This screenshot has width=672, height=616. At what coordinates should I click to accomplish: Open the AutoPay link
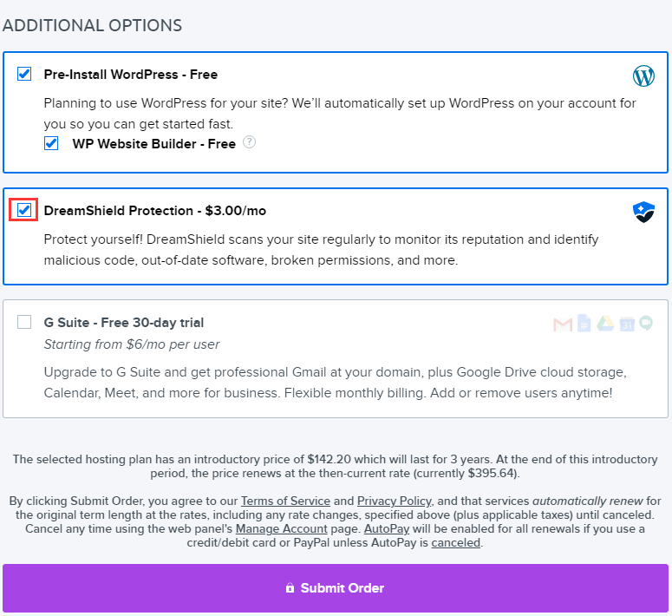click(x=387, y=529)
